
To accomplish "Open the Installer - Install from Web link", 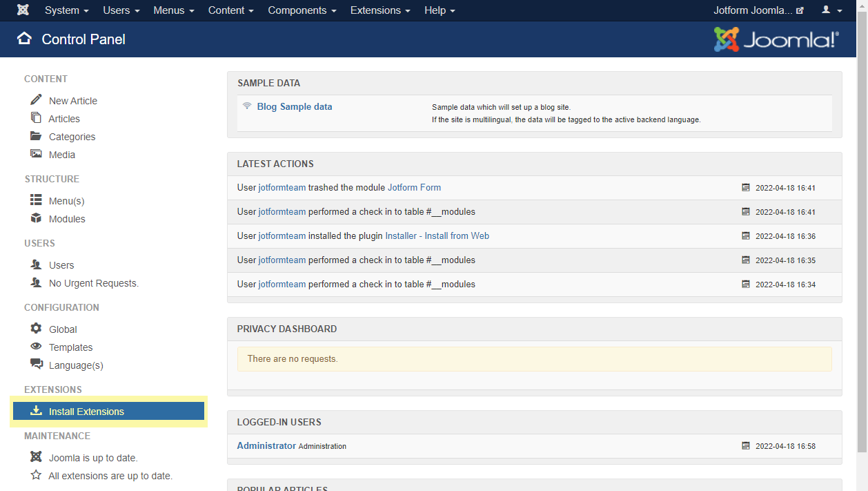I will point(436,235).
